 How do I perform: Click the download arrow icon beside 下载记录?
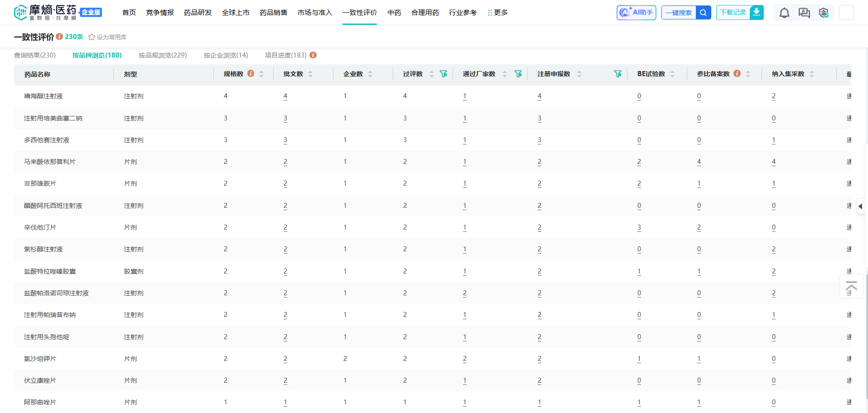click(x=757, y=13)
